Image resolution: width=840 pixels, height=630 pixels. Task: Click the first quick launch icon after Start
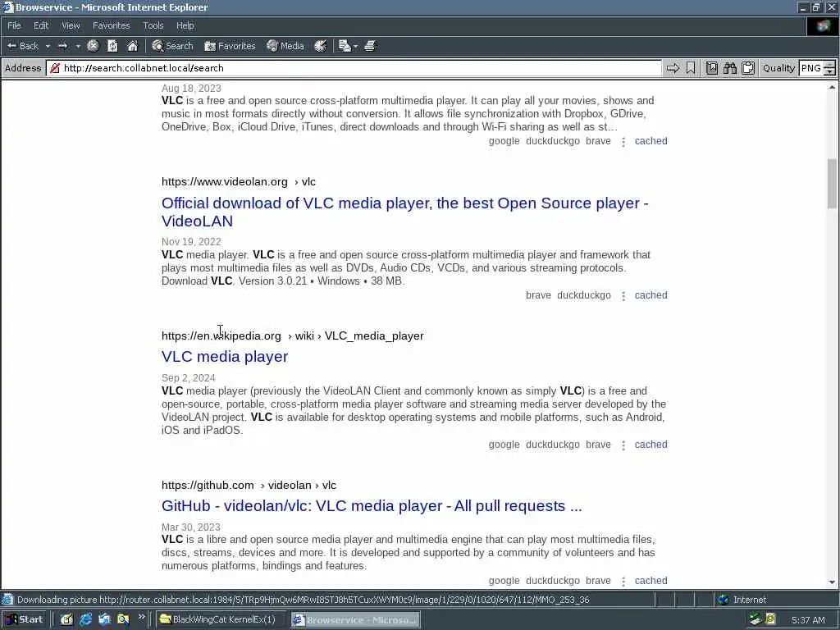pyautogui.click(x=66, y=620)
